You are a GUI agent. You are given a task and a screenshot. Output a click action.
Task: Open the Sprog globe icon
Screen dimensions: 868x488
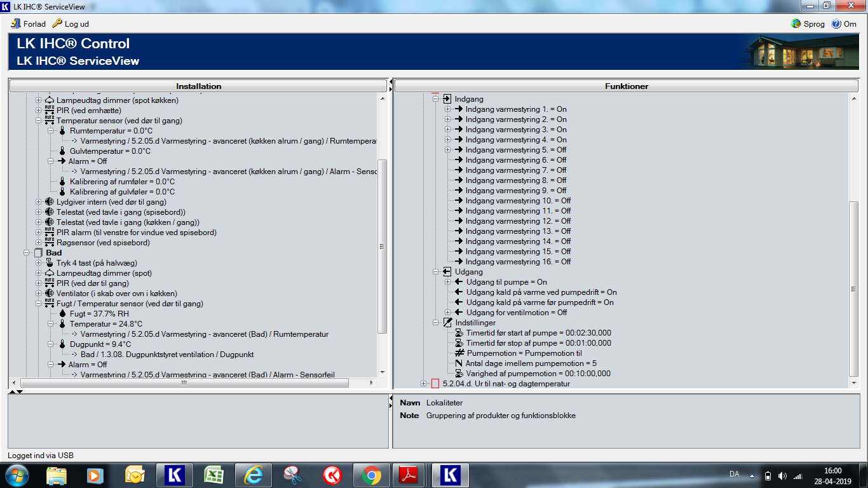pyautogui.click(x=796, y=24)
